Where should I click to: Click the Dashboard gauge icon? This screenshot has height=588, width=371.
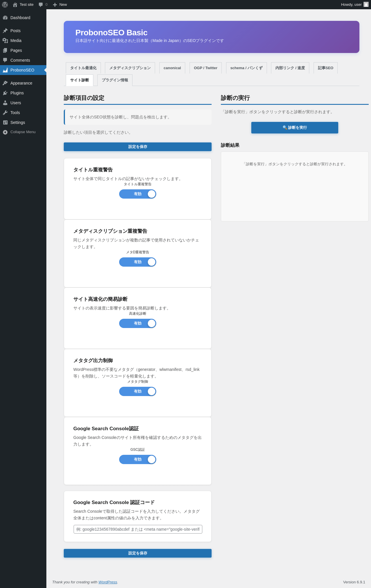tap(5, 18)
